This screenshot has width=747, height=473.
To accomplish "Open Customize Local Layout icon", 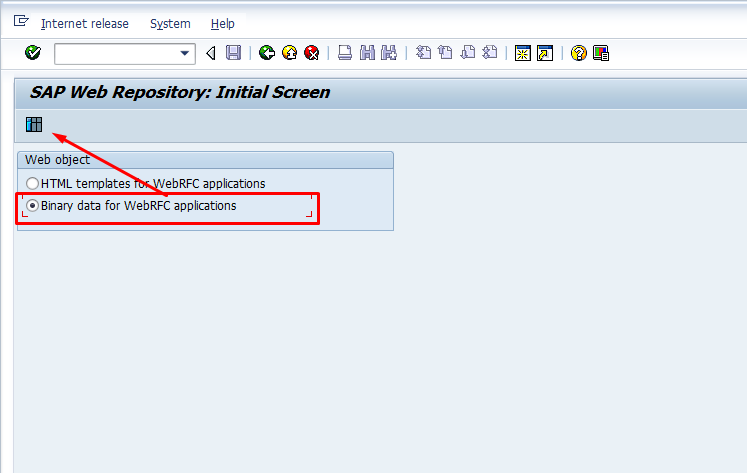I will point(601,53).
